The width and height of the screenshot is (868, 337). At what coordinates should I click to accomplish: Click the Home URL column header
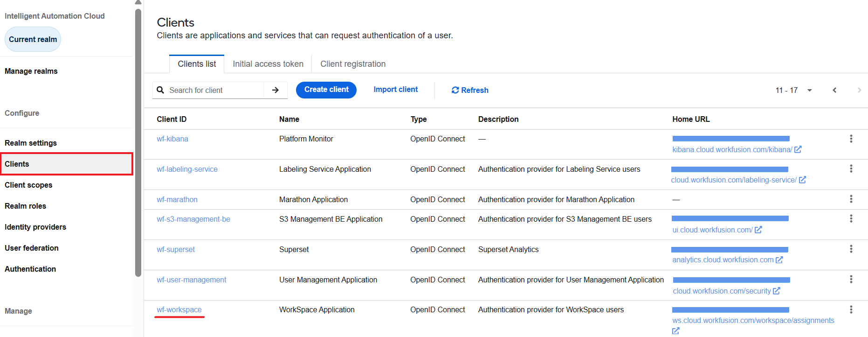[x=691, y=119]
